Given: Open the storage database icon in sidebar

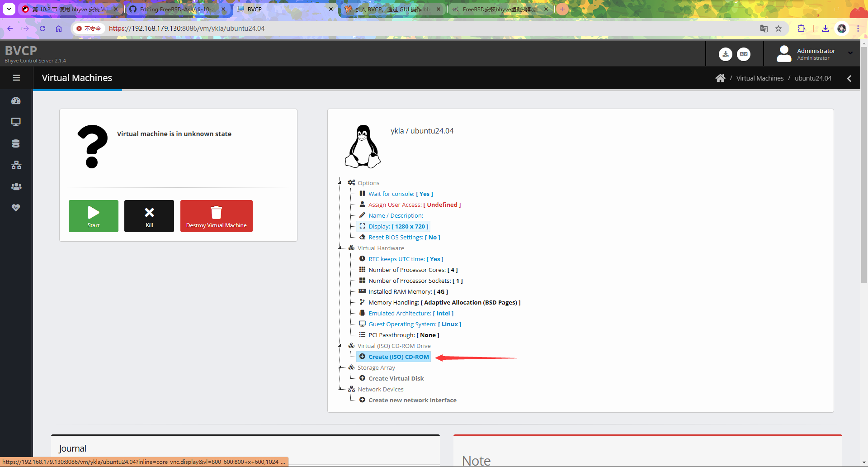Looking at the screenshot, I should pyautogui.click(x=16, y=143).
